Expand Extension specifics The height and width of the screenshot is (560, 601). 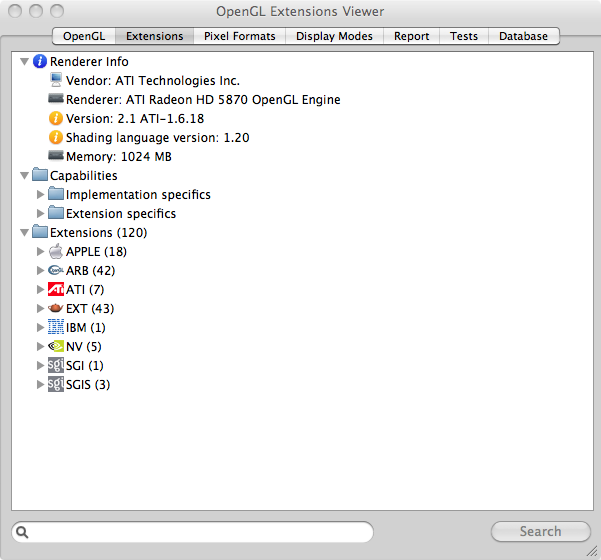(40, 213)
